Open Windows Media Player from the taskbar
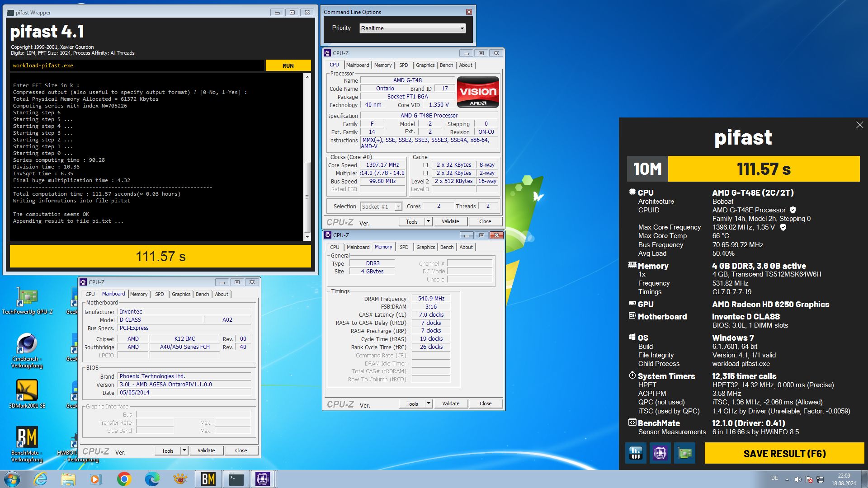868x488 pixels. (96, 479)
